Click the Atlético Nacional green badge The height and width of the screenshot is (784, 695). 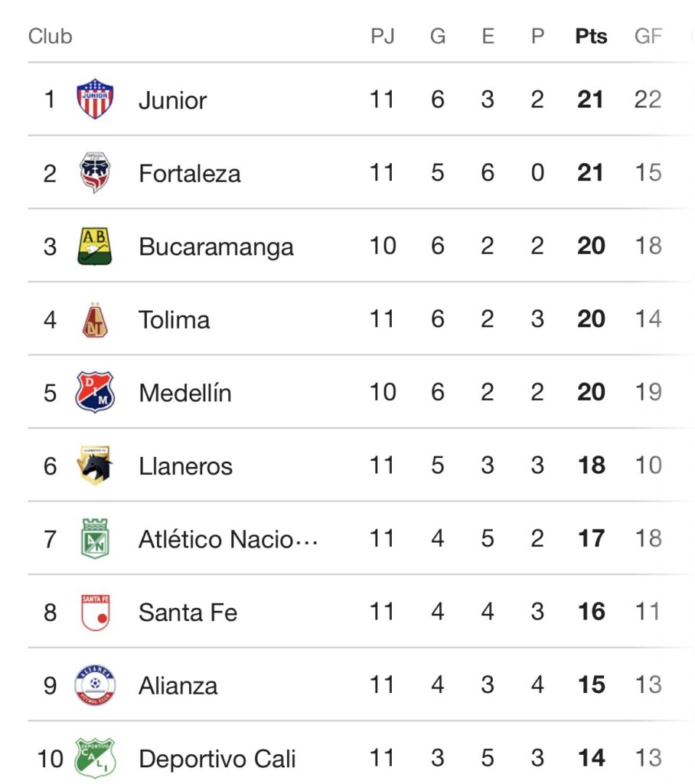95,538
